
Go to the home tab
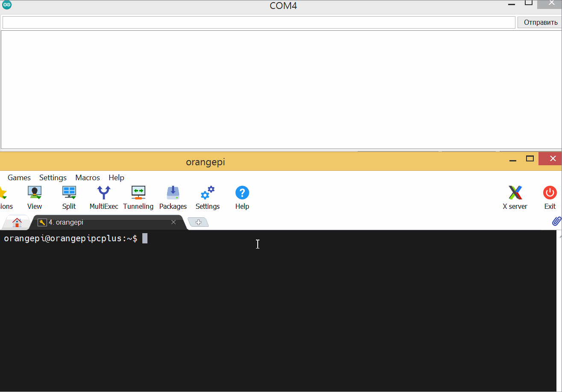(17, 222)
